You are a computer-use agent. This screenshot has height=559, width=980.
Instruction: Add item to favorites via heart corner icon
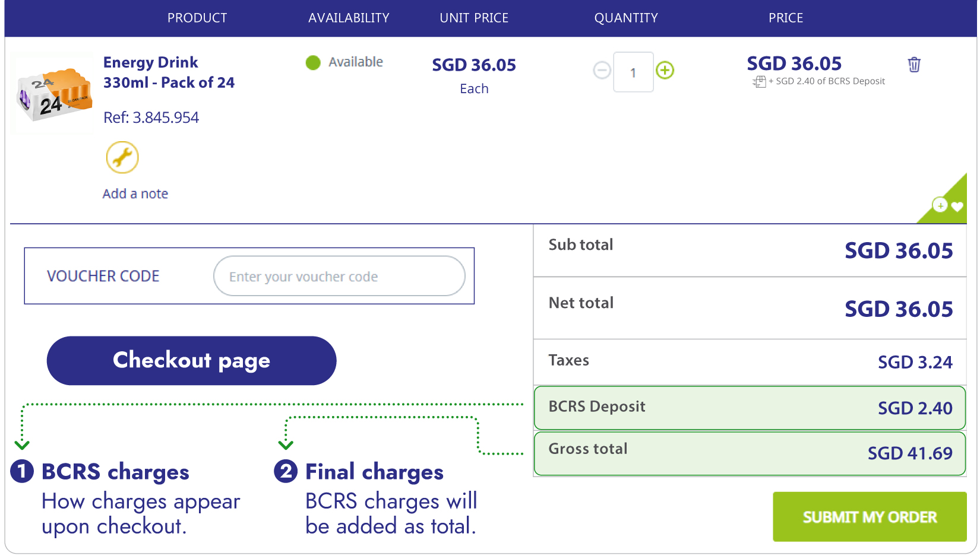[x=957, y=207]
